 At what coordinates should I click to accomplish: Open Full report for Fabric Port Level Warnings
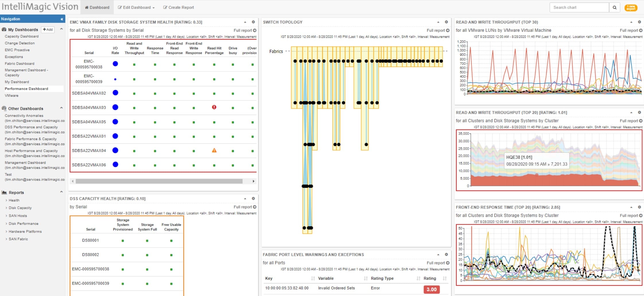(438, 263)
